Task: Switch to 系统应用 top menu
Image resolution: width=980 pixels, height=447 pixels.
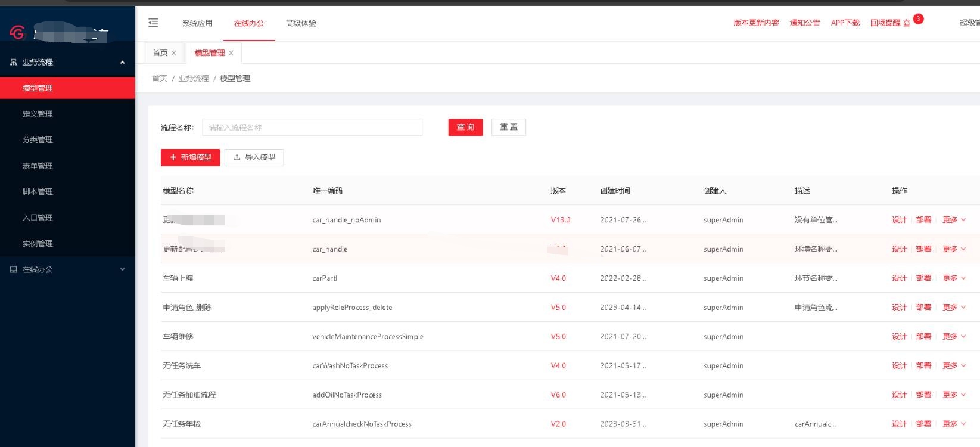Action: pos(197,23)
